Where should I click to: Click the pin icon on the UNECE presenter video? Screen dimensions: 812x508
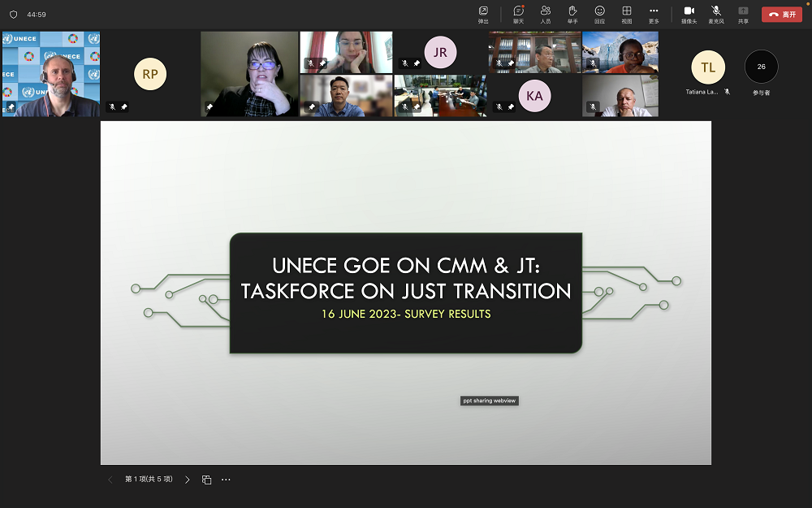pos(11,106)
